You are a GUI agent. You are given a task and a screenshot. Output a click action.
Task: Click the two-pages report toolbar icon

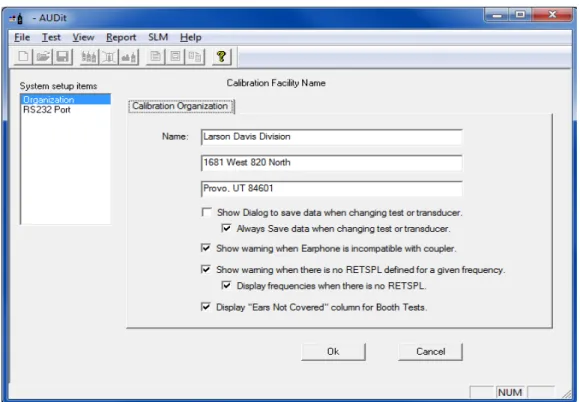(x=195, y=57)
